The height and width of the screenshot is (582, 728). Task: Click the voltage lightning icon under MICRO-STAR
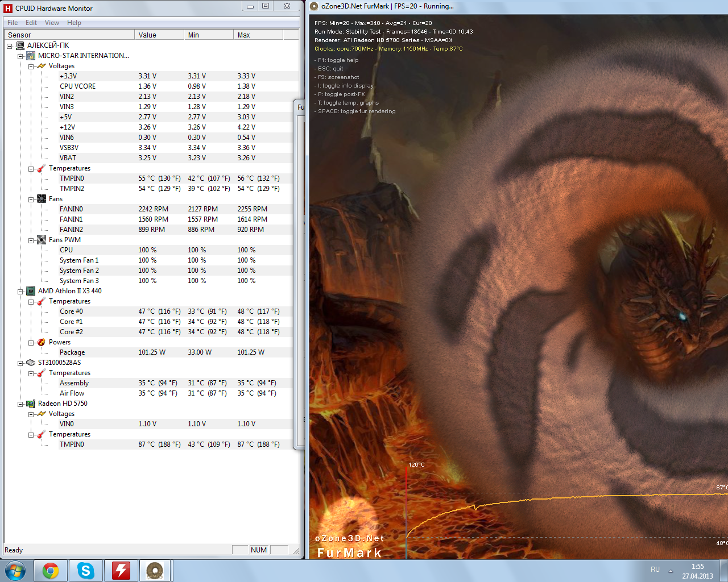coord(42,66)
